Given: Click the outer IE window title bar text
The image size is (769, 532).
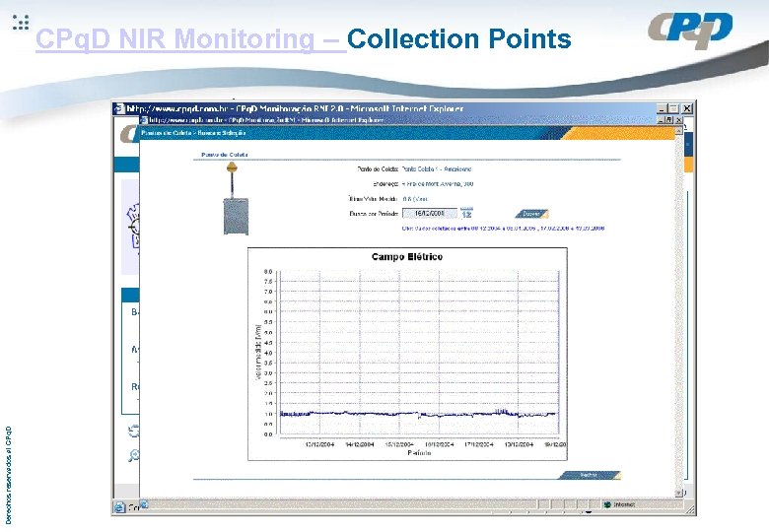Looking at the screenshot, I should tap(295, 108).
